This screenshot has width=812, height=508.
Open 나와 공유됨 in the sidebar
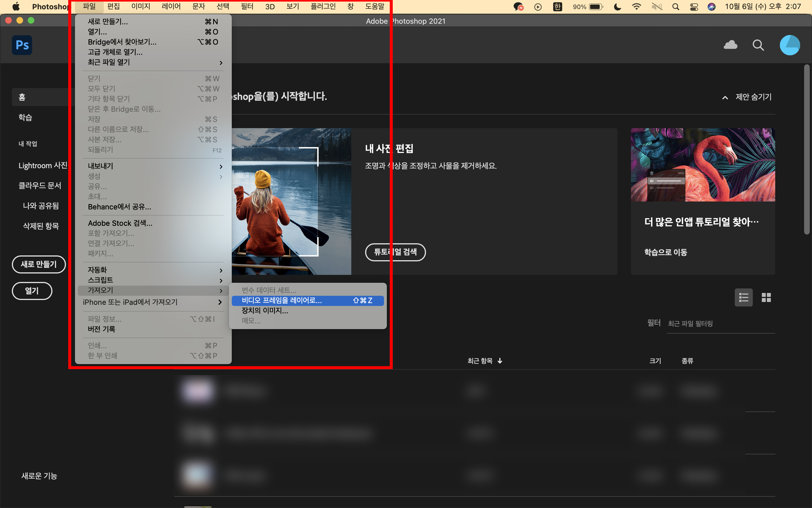tap(41, 206)
